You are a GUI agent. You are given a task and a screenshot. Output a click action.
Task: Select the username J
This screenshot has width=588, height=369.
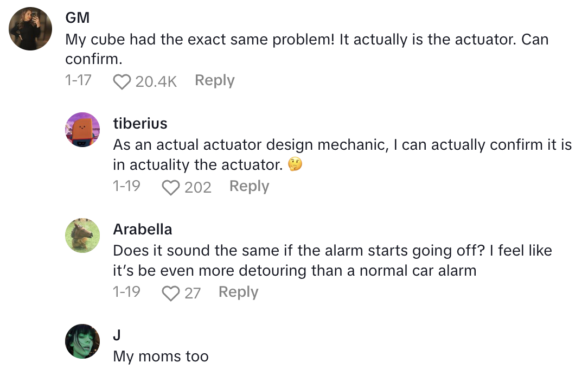(x=117, y=335)
